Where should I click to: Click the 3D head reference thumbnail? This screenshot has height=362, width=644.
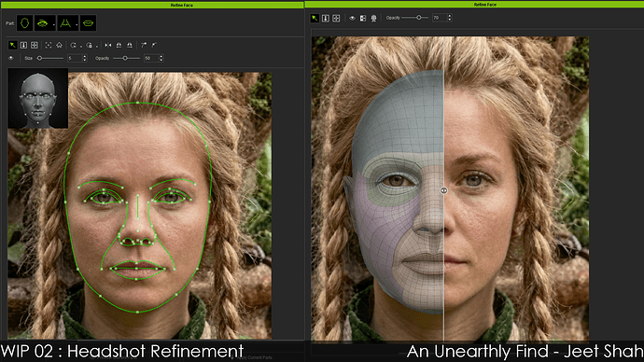(37, 99)
